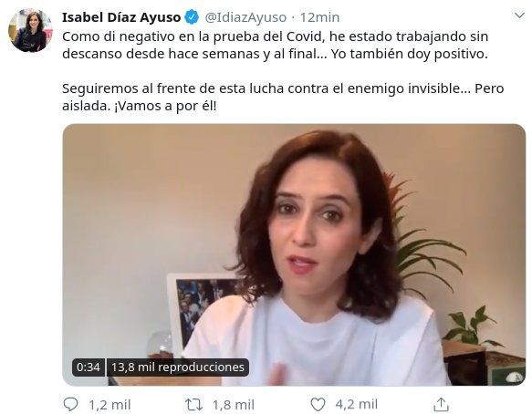532x414 pixels.
Task: Click the @IdiazAyuso handle
Action: click(245, 17)
